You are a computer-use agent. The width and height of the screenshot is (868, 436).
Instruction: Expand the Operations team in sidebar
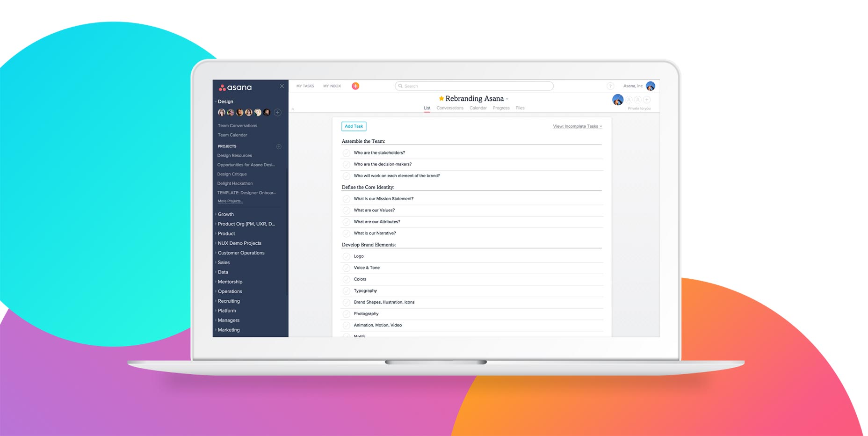216,291
